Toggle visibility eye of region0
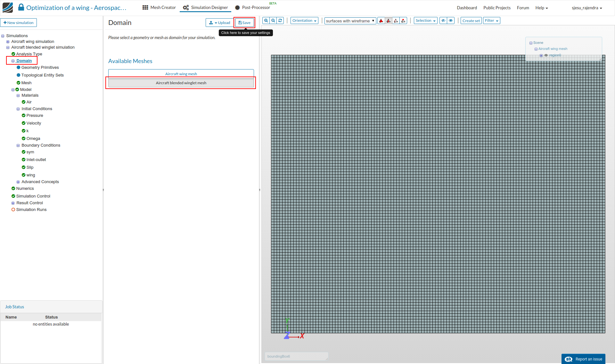The image size is (615, 364). pyautogui.click(x=546, y=55)
